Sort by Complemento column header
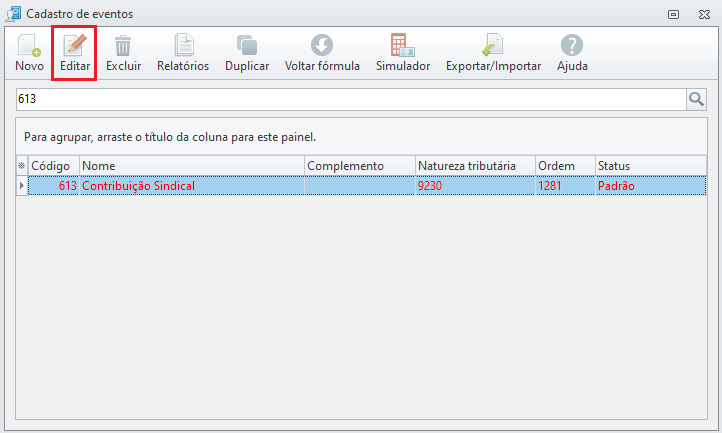The height and width of the screenshot is (433, 722). [x=360, y=166]
